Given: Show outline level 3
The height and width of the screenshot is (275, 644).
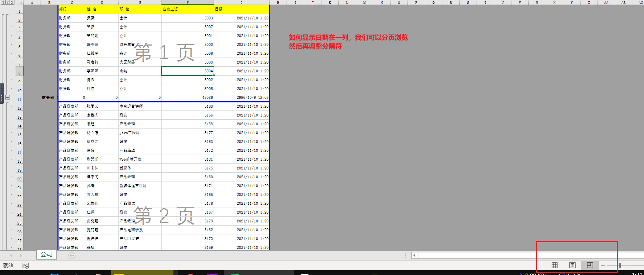Looking at the screenshot, I should pos(12,2).
